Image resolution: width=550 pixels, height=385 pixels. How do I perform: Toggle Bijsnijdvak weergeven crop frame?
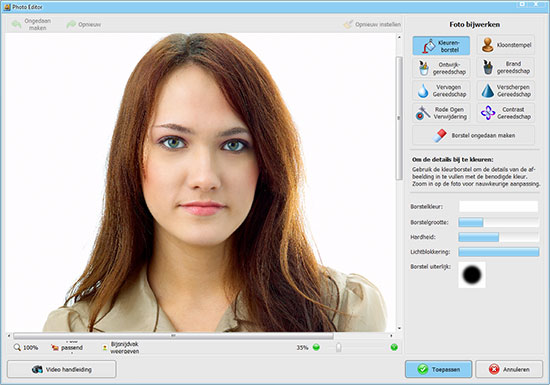[121, 347]
